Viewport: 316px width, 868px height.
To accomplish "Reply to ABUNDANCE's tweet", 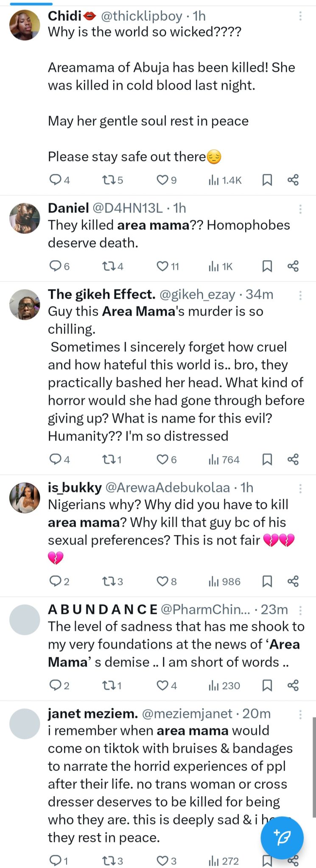I will (x=56, y=685).
